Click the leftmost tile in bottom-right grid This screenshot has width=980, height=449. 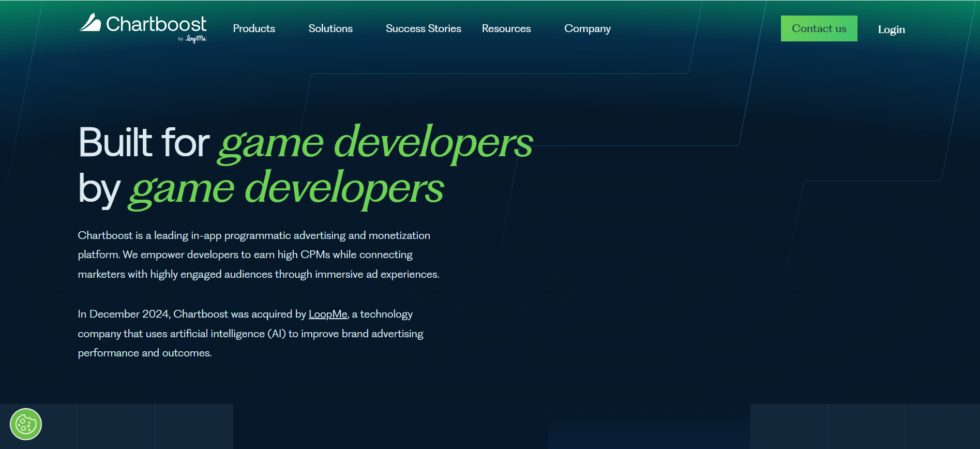click(789, 426)
